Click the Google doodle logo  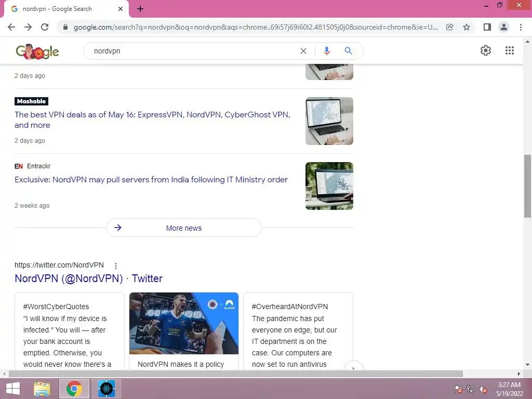coord(37,51)
